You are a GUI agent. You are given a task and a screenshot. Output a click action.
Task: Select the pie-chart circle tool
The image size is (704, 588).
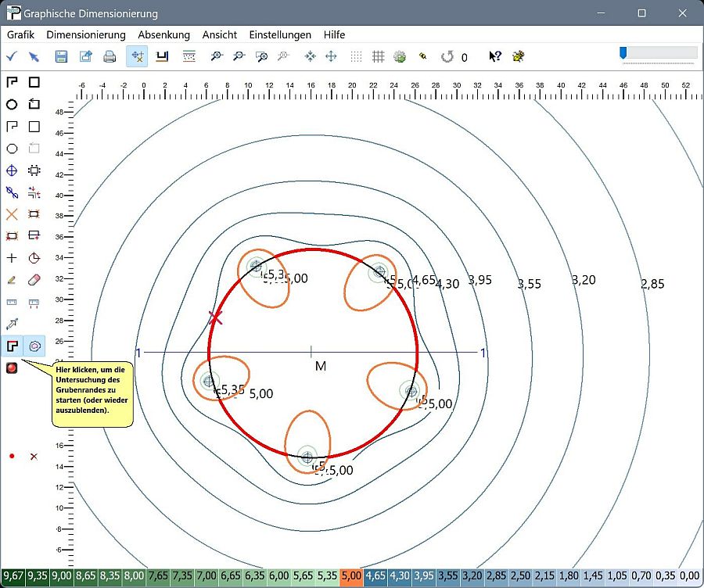tap(34, 258)
